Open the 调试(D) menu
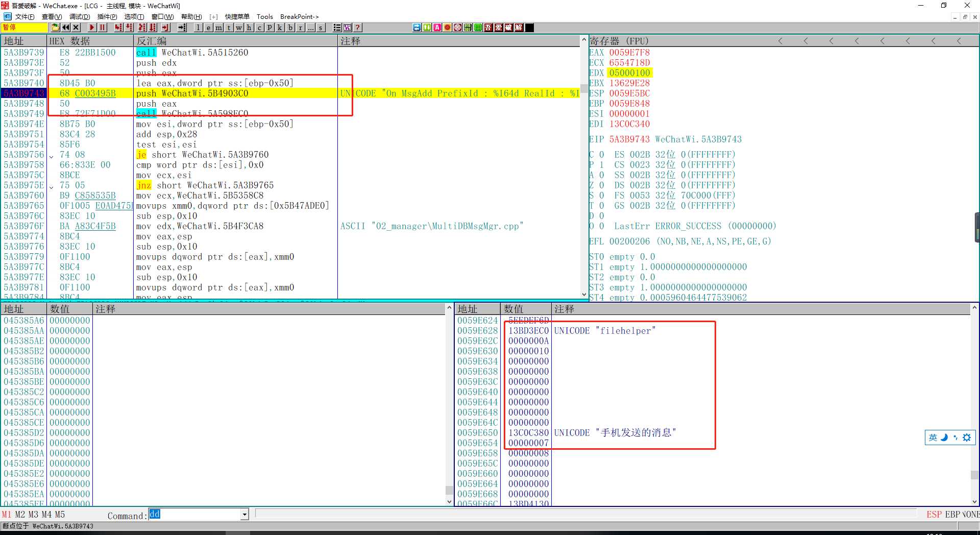This screenshot has height=535, width=980. tap(80, 17)
